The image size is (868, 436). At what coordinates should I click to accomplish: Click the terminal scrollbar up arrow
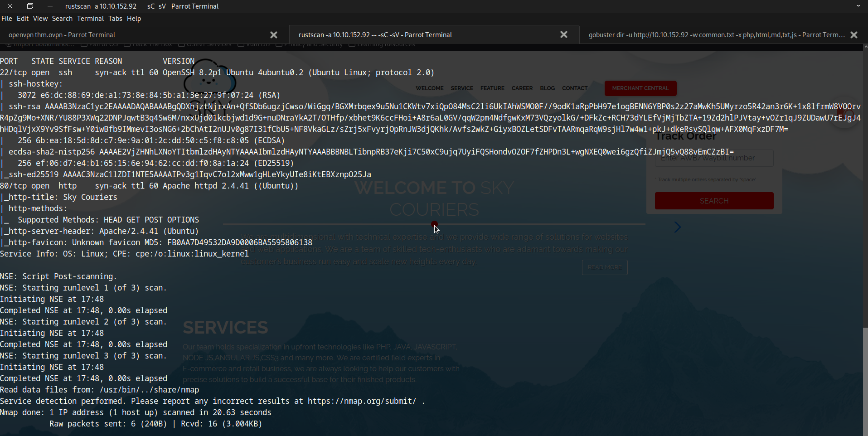[x=865, y=47]
